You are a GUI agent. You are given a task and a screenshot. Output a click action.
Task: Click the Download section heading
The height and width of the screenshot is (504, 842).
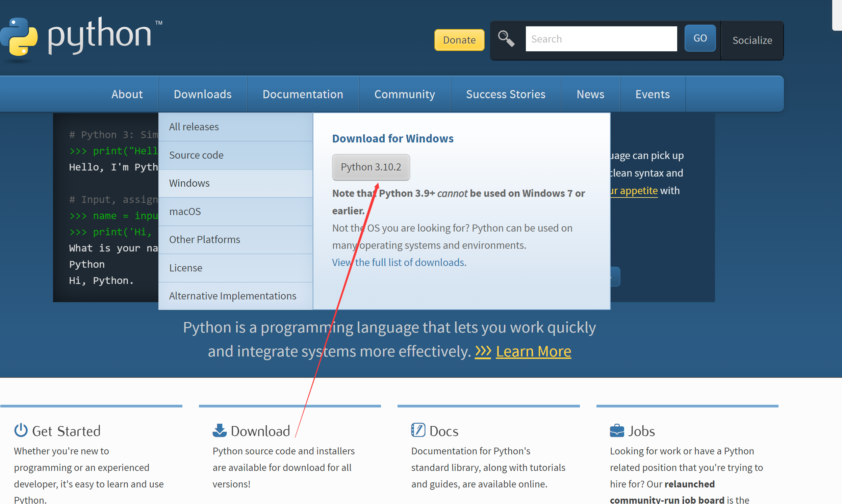[260, 431]
